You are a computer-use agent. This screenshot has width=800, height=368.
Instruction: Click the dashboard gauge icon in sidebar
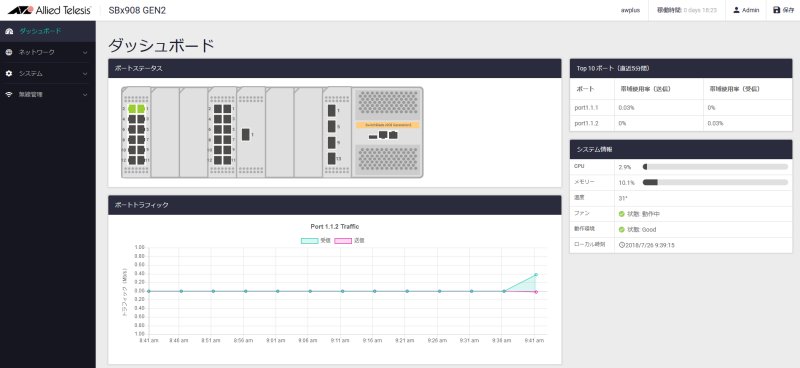[9, 31]
